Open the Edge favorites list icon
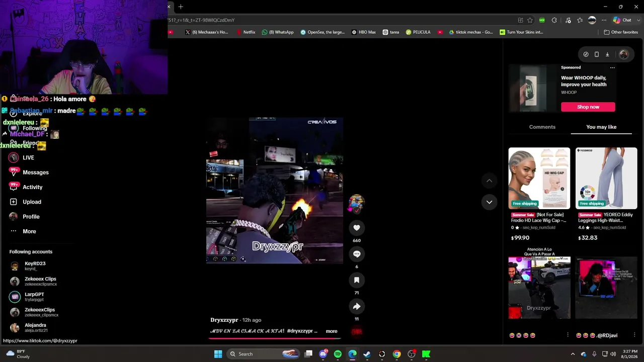 (x=580, y=20)
